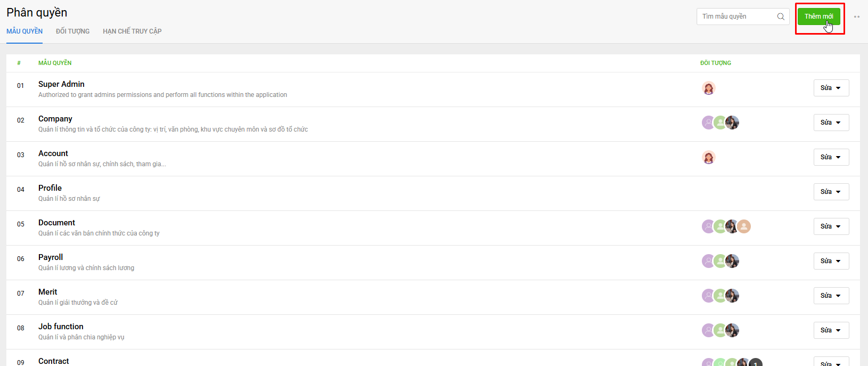Click row number 01
The width and height of the screenshot is (868, 366).
(x=20, y=86)
